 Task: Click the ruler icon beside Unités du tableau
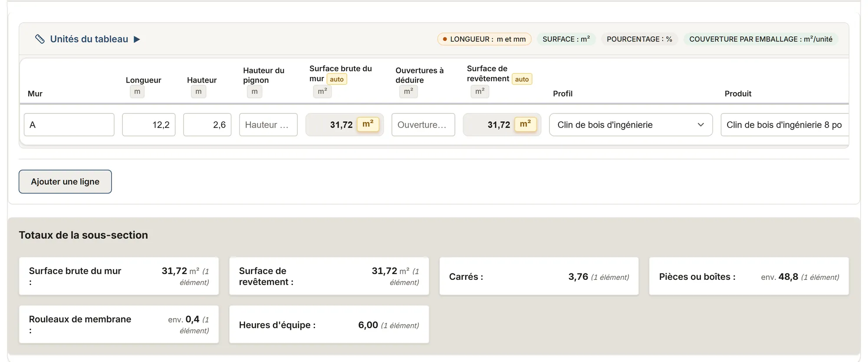[x=39, y=39]
